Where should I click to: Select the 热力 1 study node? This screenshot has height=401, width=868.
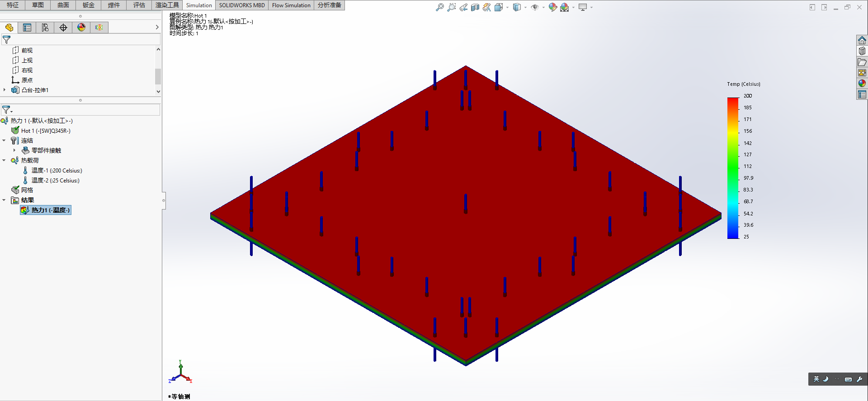point(37,121)
